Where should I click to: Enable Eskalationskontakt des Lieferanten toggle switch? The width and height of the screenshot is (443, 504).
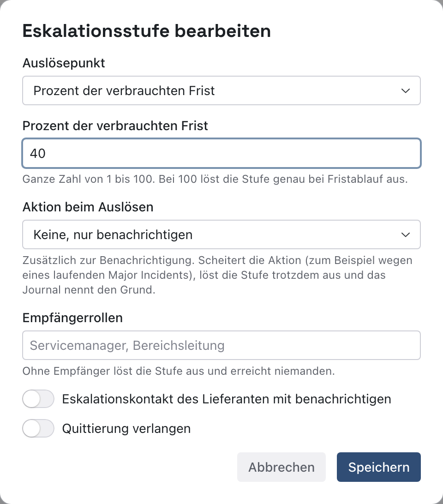(38, 399)
